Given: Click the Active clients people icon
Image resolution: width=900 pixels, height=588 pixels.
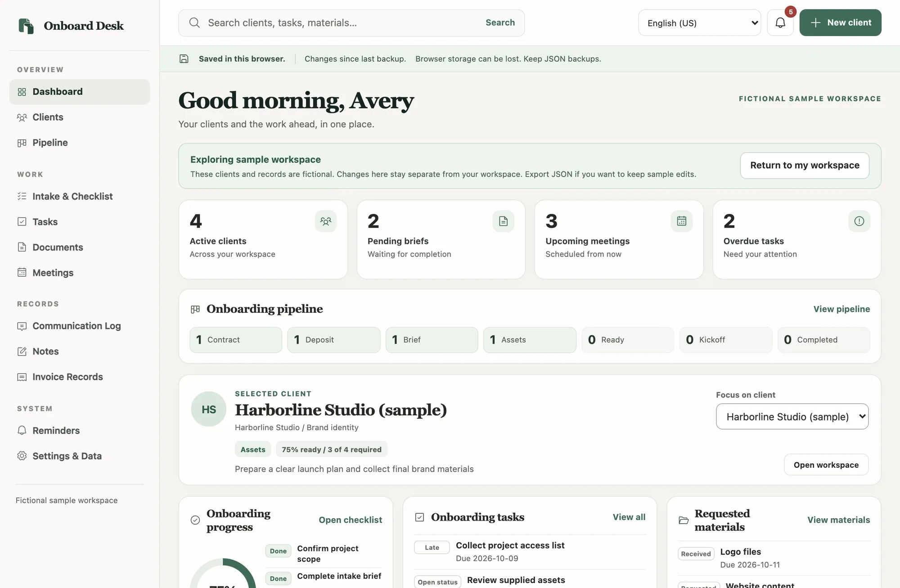Looking at the screenshot, I should pos(326,221).
